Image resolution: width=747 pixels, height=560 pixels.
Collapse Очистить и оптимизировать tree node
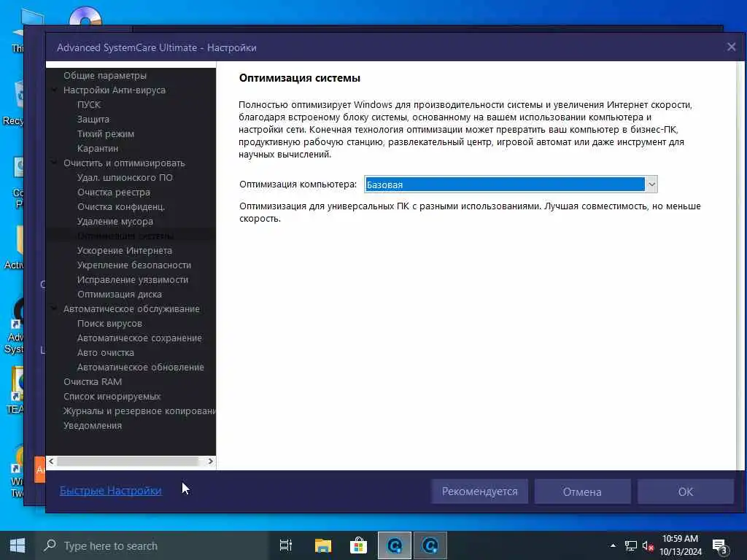[54, 163]
